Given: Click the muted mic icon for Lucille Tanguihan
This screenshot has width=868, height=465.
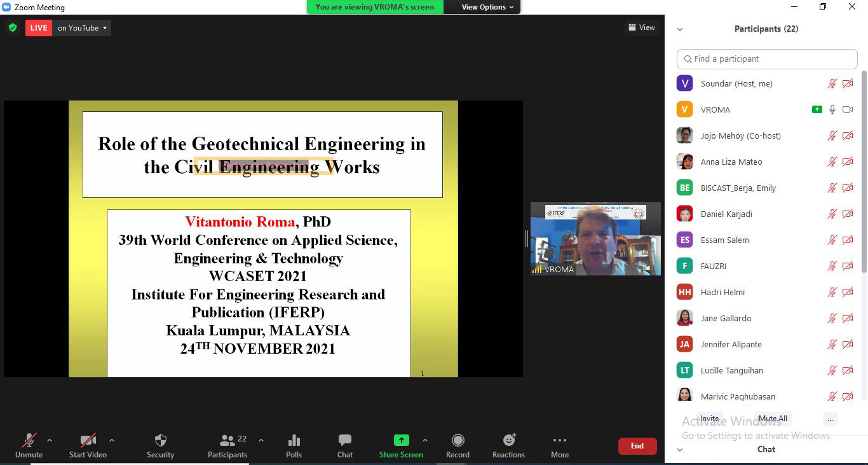Looking at the screenshot, I should point(832,370).
